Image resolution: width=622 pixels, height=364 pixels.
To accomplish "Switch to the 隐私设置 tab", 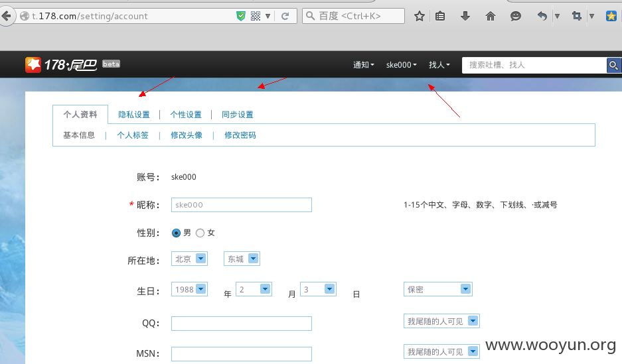I will pos(134,115).
